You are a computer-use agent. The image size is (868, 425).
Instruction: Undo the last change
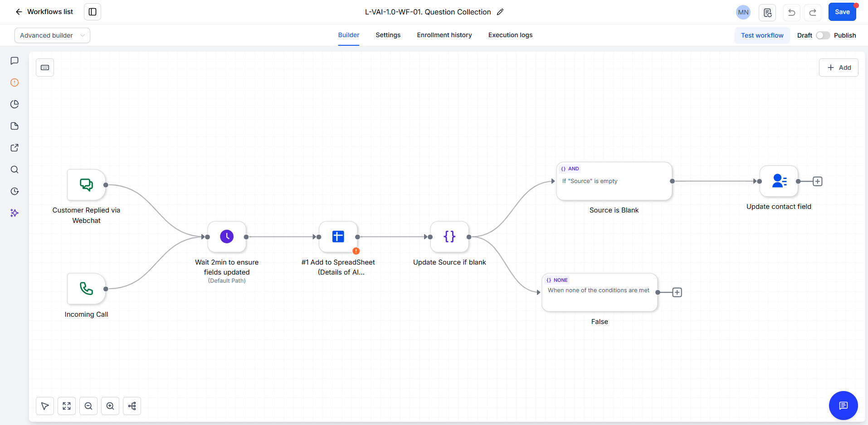(791, 12)
